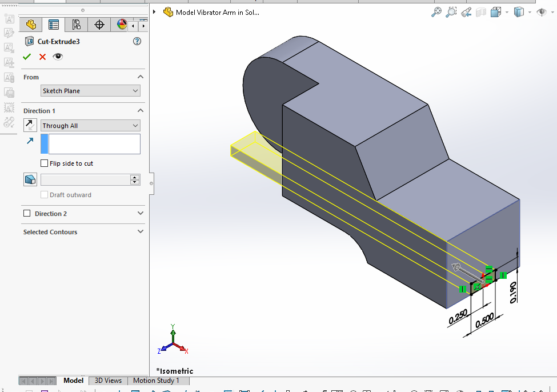Click the Cut-Extrude3 help question mark
Viewport: 557px width, 392px height.
tap(137, 41)
